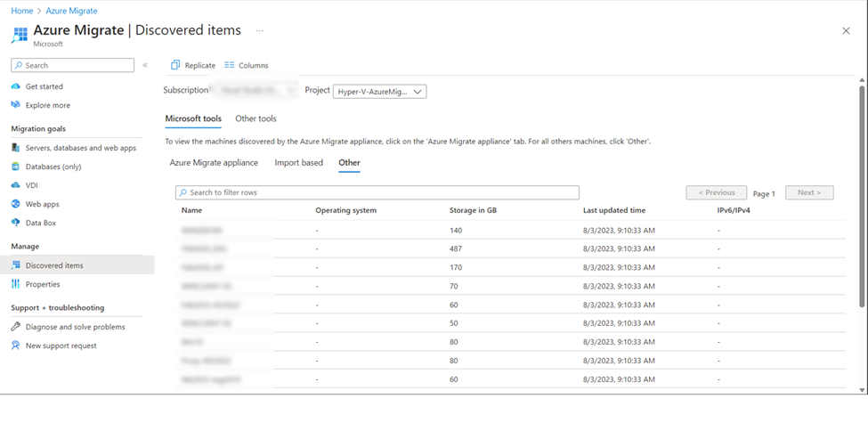Click the timestamp in the 487 row
Viewport: 868px width, 423px height.
619,249
